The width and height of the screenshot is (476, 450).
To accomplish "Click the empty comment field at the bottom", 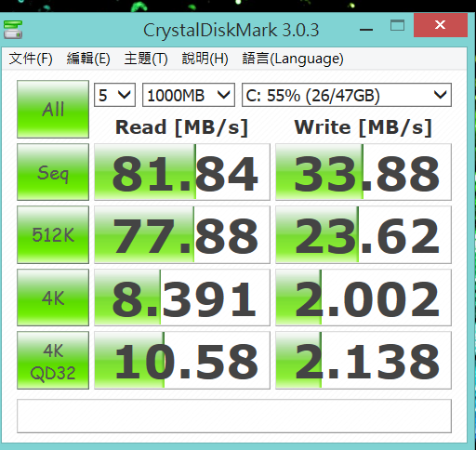I will tap(234, 416).
